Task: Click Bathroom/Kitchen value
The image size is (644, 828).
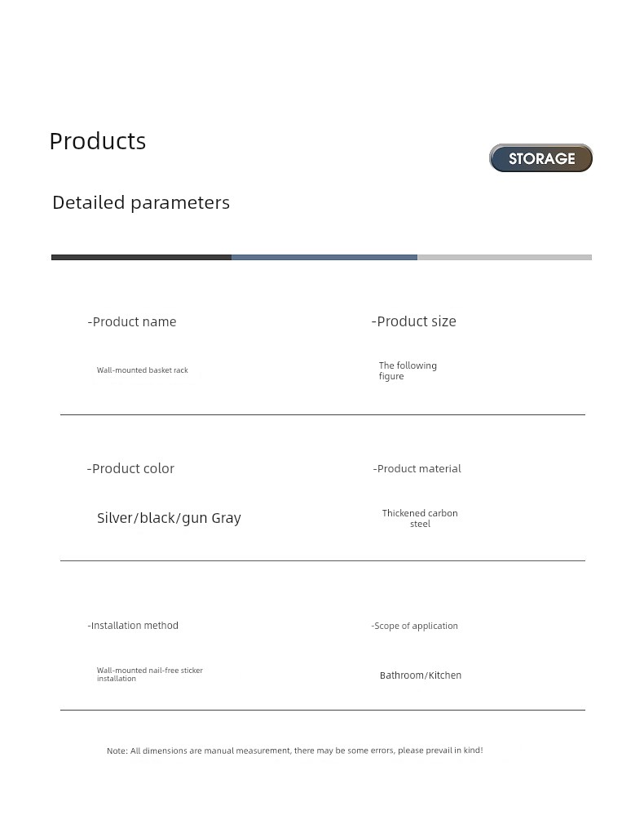Action: click(x=421, y=675)
